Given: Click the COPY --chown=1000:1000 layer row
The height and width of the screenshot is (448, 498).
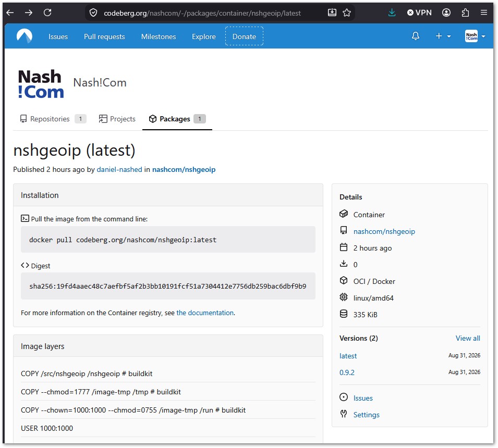Looking at the screenshot, I should pyautogui.click(x=168, y=410).
